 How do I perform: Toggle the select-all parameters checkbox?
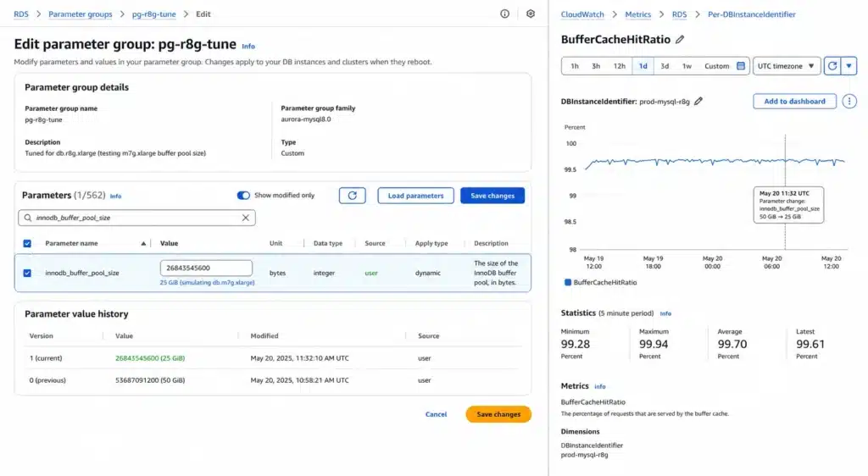(x=27, y=243)
